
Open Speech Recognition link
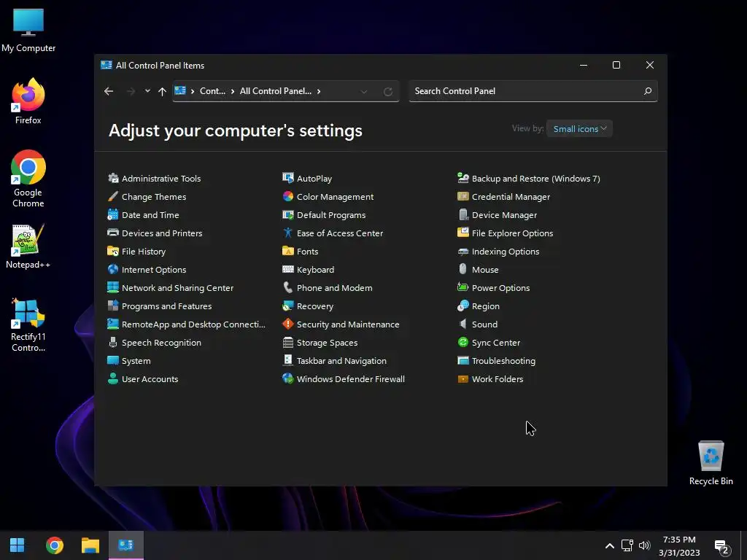pos(161,343)
